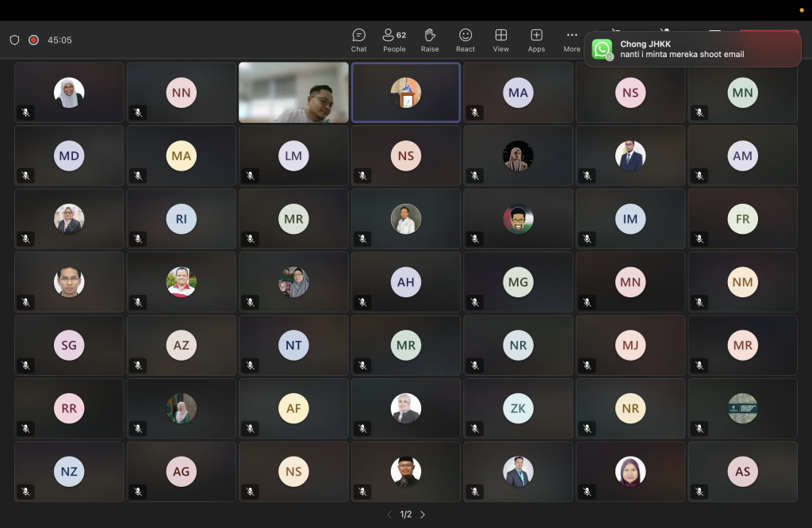Click the muted mic icon on LM tile
This screenshot has width=812, height=528.
[x=250, y=175]
